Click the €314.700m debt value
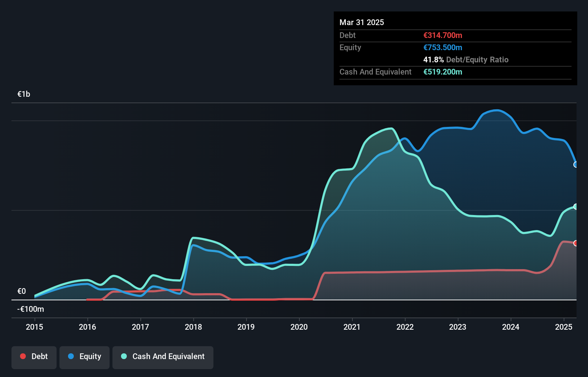 [x=443, y=35]
